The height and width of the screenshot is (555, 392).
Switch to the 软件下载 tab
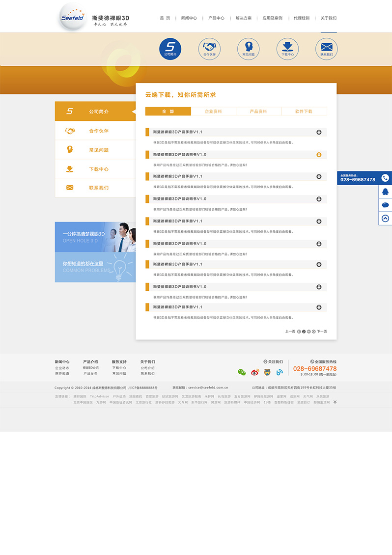click(x=304, y=111)
